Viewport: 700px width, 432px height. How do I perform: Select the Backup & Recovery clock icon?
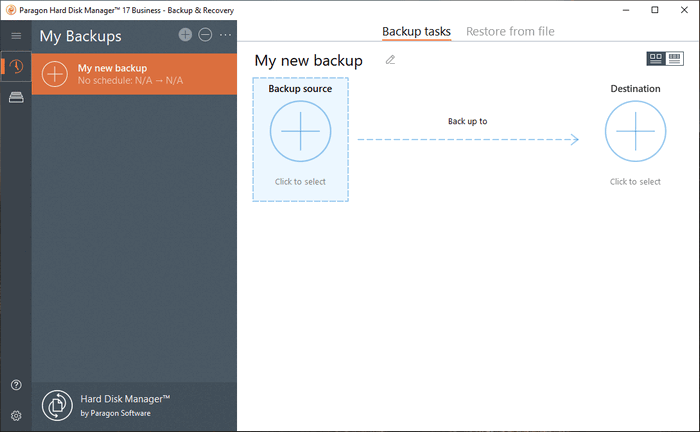[x=16, y=67]
